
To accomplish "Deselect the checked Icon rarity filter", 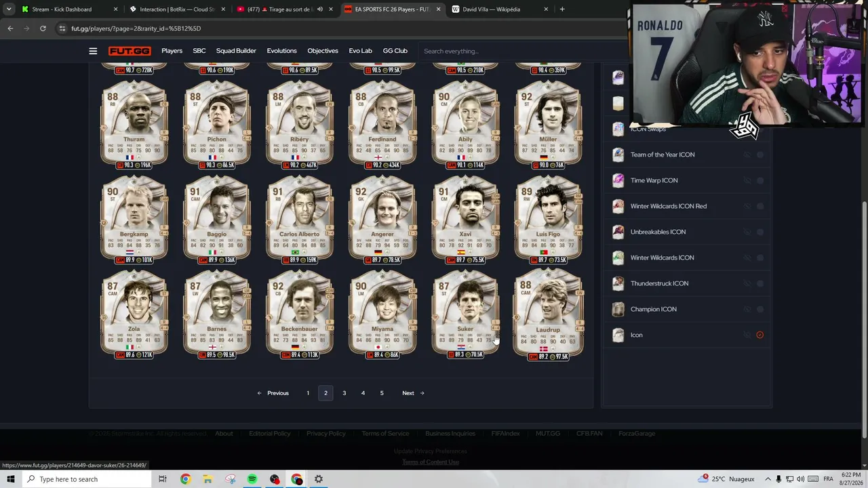I will pos(759,335).
